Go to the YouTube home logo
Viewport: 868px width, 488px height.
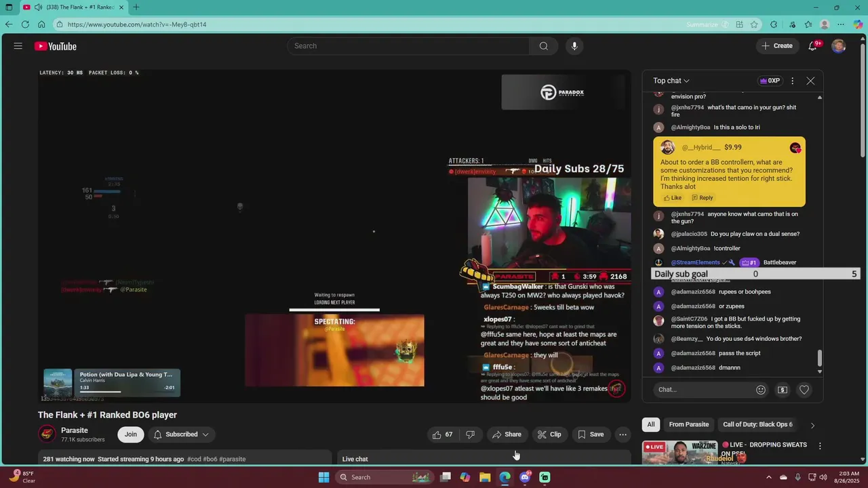point(56,46)
